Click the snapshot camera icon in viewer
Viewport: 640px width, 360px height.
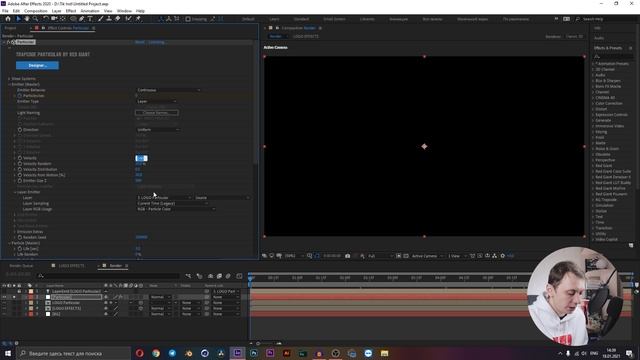348,256
